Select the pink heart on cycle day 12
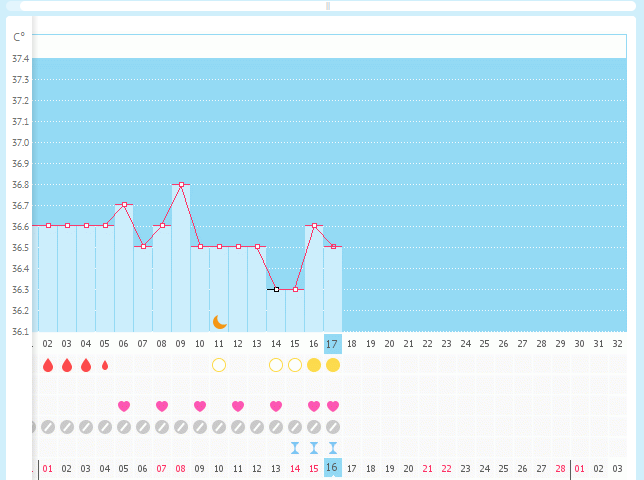Viewport: 644px width, 480px height. coord(238,406)
